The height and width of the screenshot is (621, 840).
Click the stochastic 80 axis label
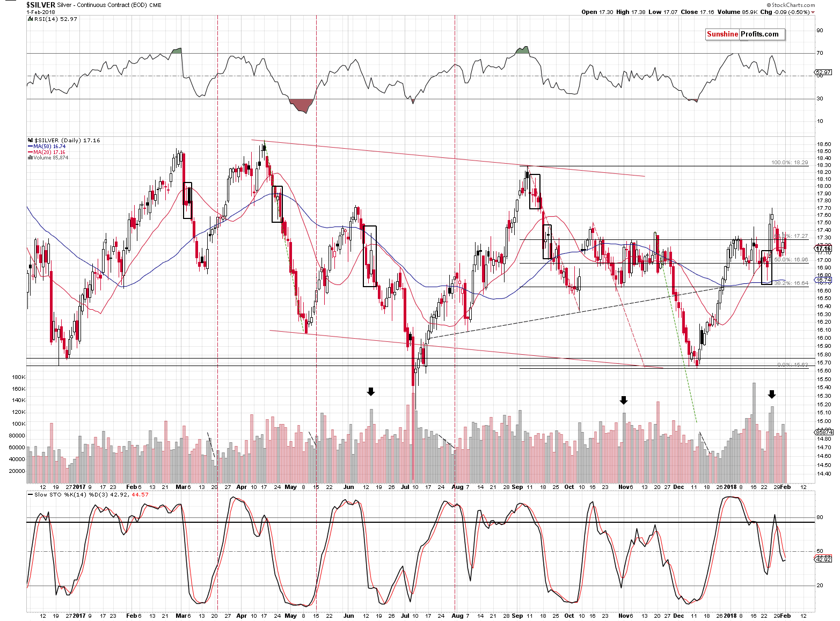click(x=820, y=517)
